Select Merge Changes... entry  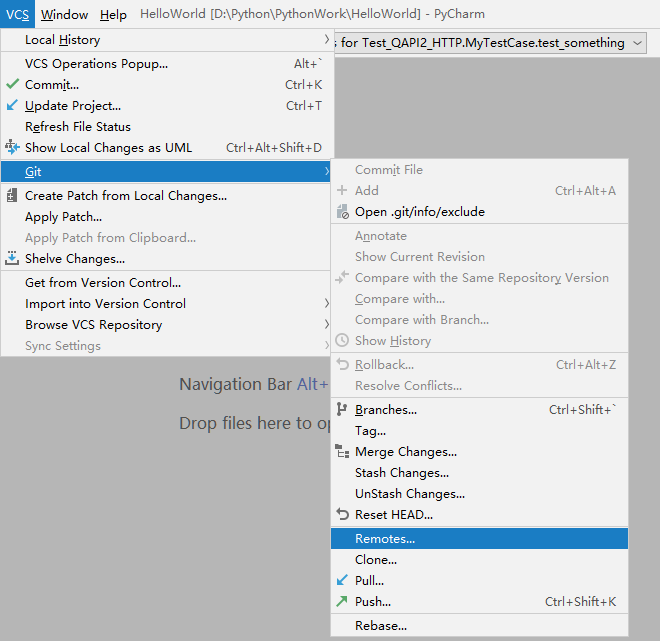[x=479, y=452]
